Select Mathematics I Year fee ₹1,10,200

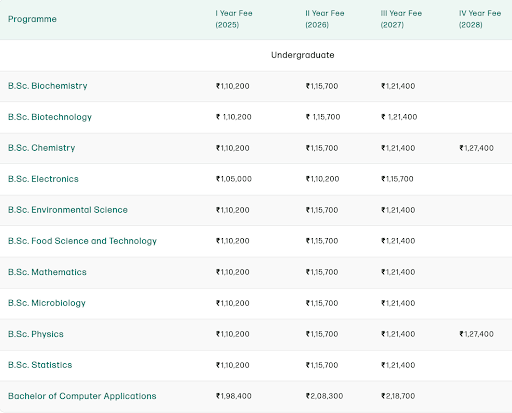point(233,272)
